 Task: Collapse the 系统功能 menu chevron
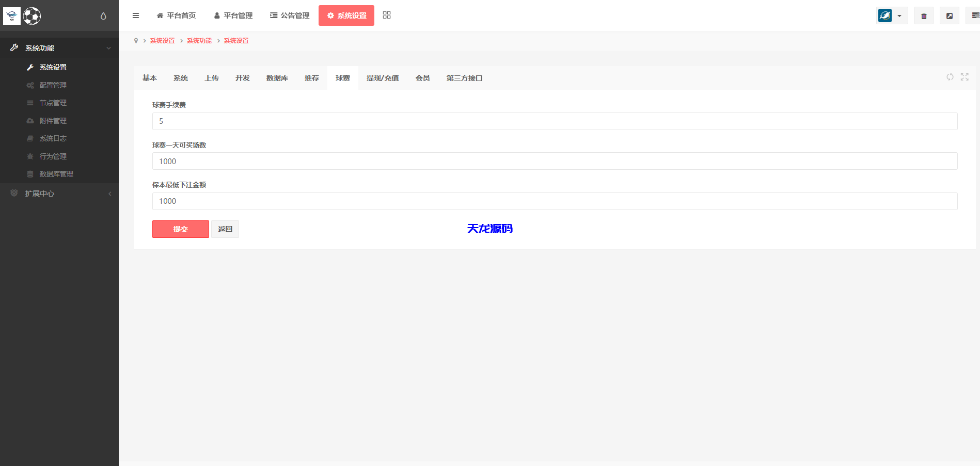click(108, 47)
